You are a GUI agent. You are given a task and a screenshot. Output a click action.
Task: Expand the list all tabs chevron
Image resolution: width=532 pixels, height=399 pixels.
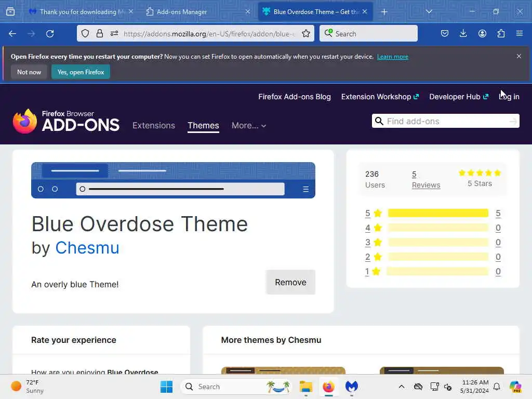[x=429, y=11]
